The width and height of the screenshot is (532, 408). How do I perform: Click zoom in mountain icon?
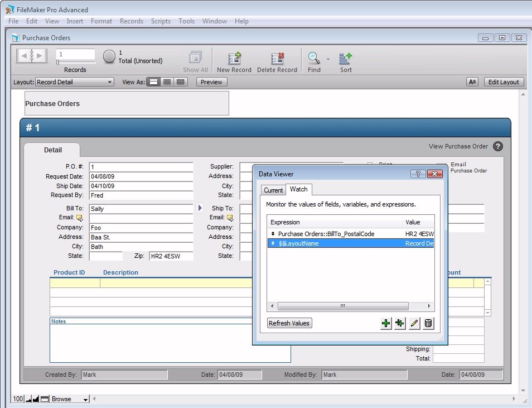pos(36,399)
